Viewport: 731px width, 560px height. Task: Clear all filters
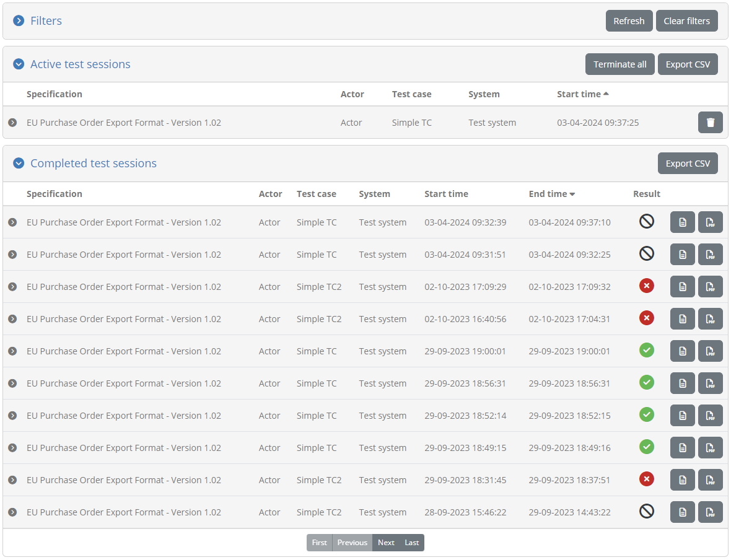tap(687, 21)
